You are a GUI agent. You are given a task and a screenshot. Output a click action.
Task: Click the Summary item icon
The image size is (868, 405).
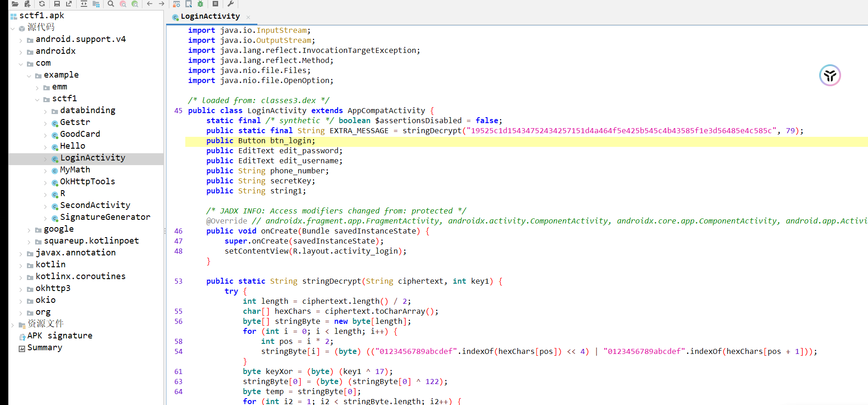(22, 348)
